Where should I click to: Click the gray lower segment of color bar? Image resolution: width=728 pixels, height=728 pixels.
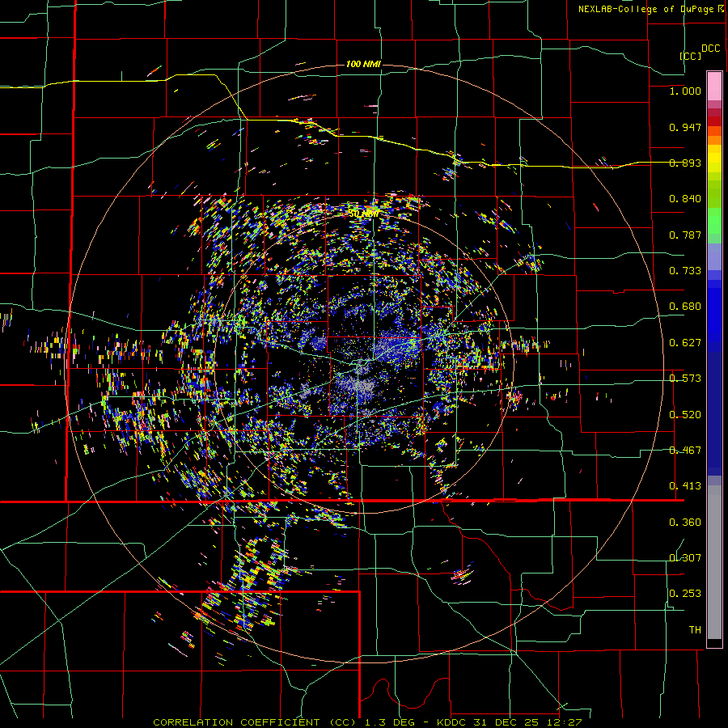(714, 562)
